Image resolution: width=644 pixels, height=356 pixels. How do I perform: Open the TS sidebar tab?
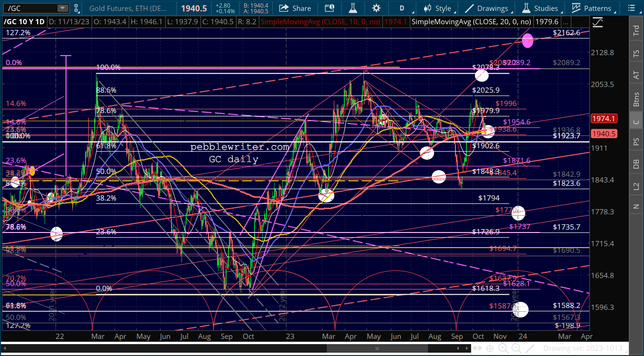pos(636,53)
